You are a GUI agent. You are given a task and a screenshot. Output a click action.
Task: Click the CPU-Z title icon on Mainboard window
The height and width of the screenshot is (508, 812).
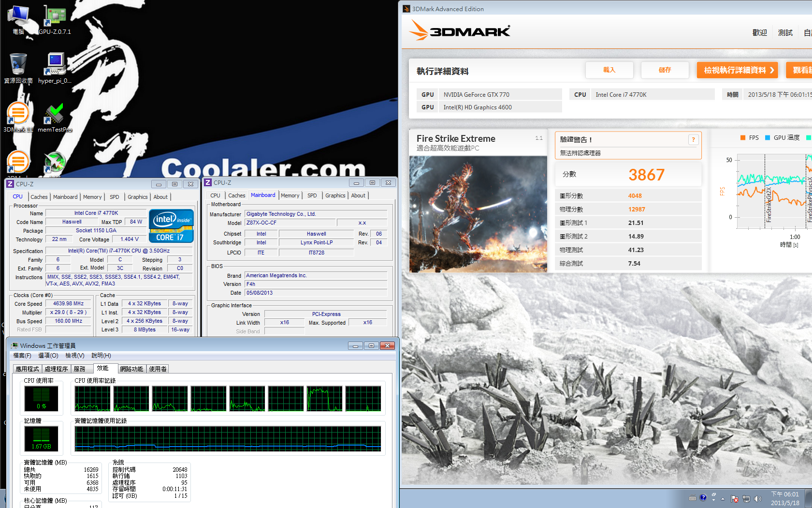[x=208, y=182]
